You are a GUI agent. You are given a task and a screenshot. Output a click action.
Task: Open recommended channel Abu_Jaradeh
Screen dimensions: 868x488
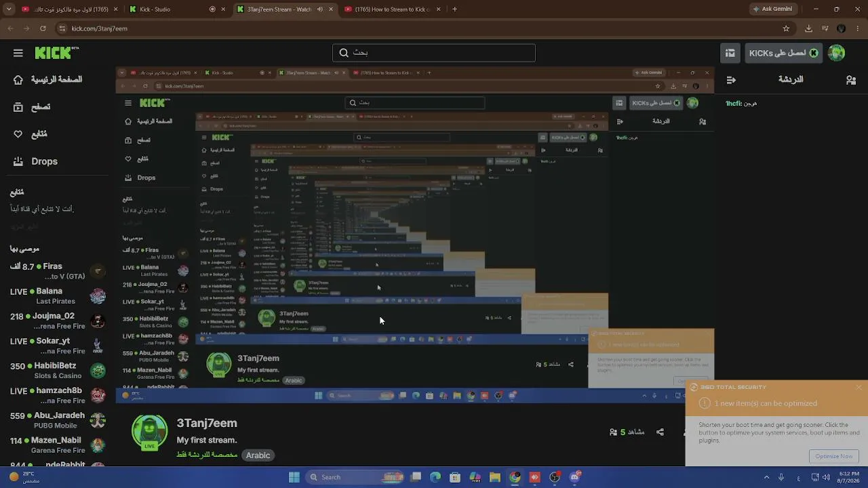point(58,420)
